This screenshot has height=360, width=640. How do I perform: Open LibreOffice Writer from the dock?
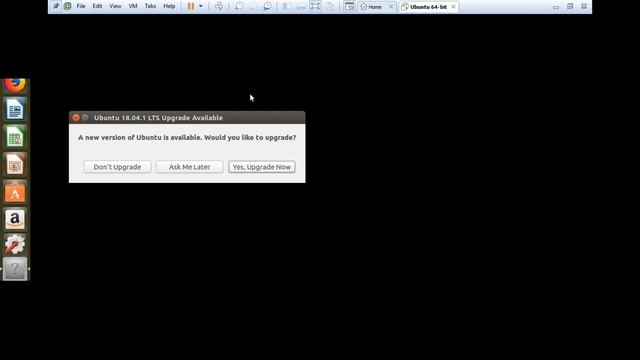pyautogui.click(x=15, y=109)
